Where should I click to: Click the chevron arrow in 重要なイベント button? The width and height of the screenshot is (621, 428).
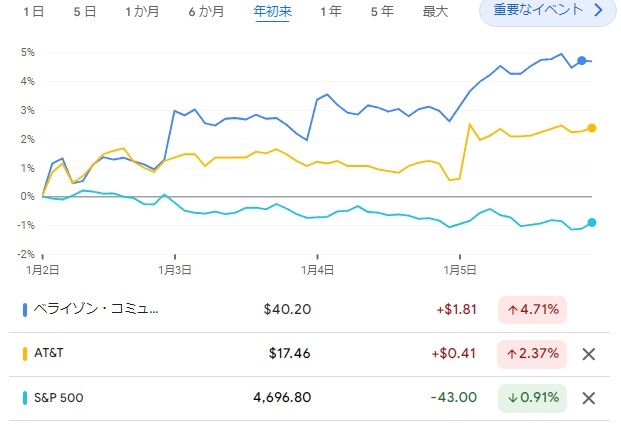click(599, 10)
